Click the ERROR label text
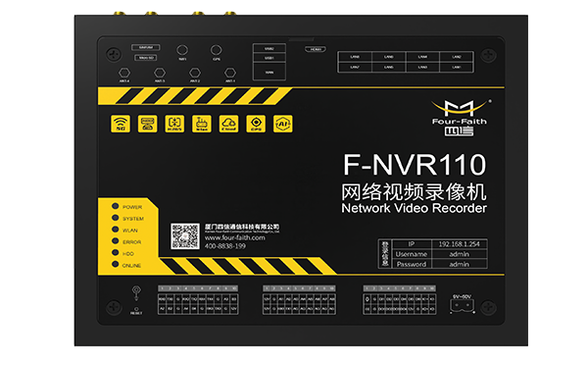588x365 pixels. tap(132, 241)
